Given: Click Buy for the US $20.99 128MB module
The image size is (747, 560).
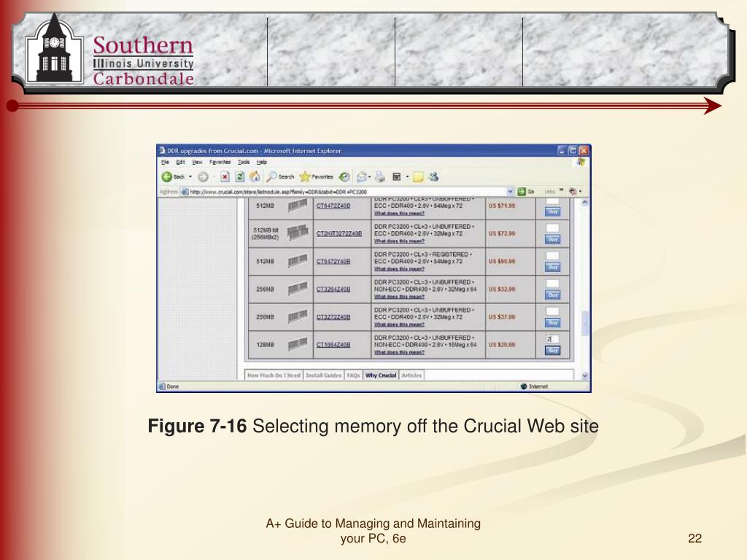Looking at the screenshot, I should (x=553, y=351).
